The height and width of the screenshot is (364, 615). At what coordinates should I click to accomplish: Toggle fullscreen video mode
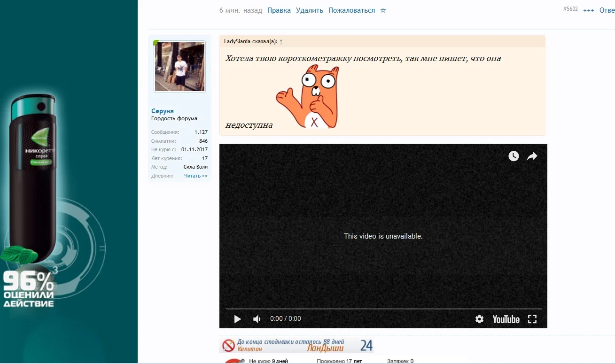pos(532,319)
